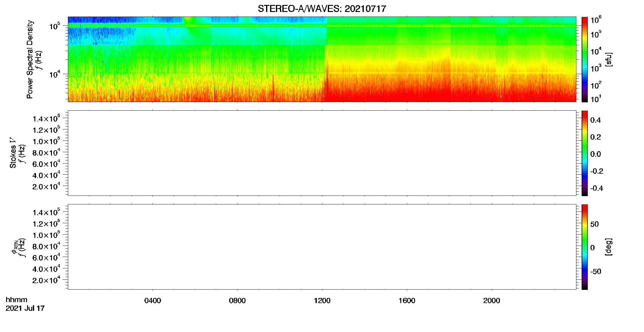This screenshot has width=644, height=332.
Task: Click the 0400 time tick label
Action: coord(152,301)
